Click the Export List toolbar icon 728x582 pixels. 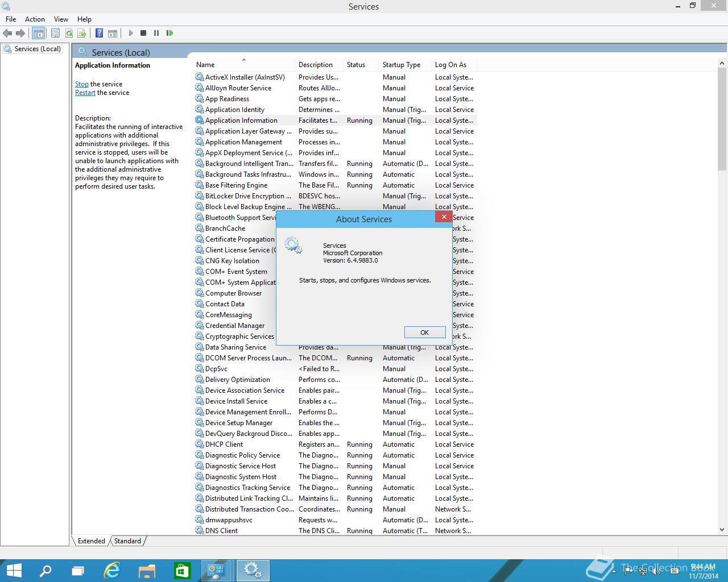pyautogui.click(x=82, y=33)
